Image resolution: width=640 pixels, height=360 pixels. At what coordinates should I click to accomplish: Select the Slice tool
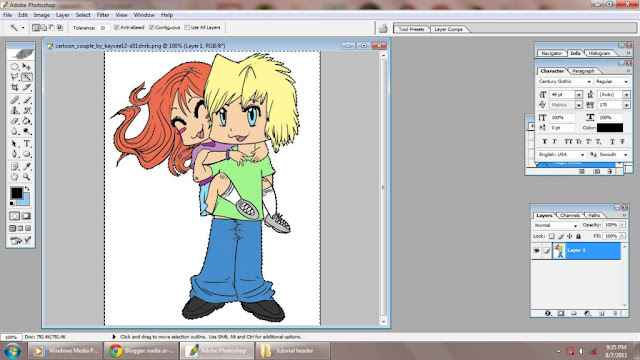point(27,87)
